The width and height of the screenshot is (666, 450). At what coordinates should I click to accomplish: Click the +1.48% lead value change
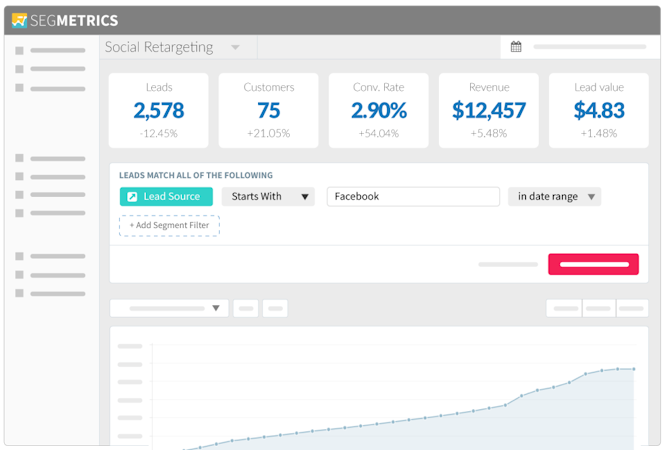(598, 133)
